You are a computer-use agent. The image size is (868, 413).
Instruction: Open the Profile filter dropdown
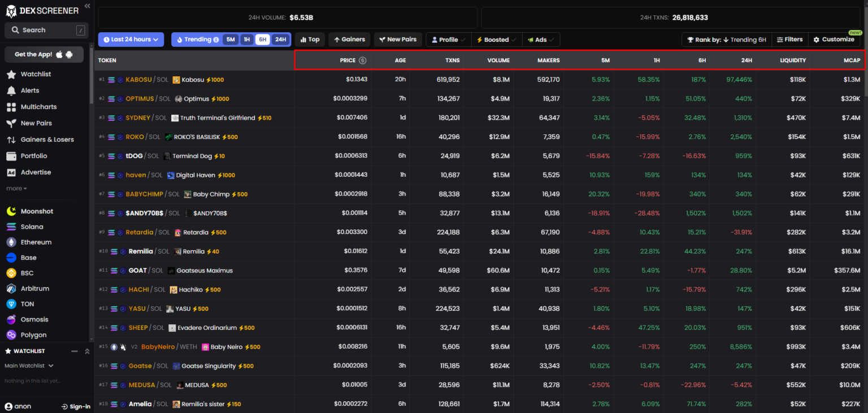[x=448, y=40]
